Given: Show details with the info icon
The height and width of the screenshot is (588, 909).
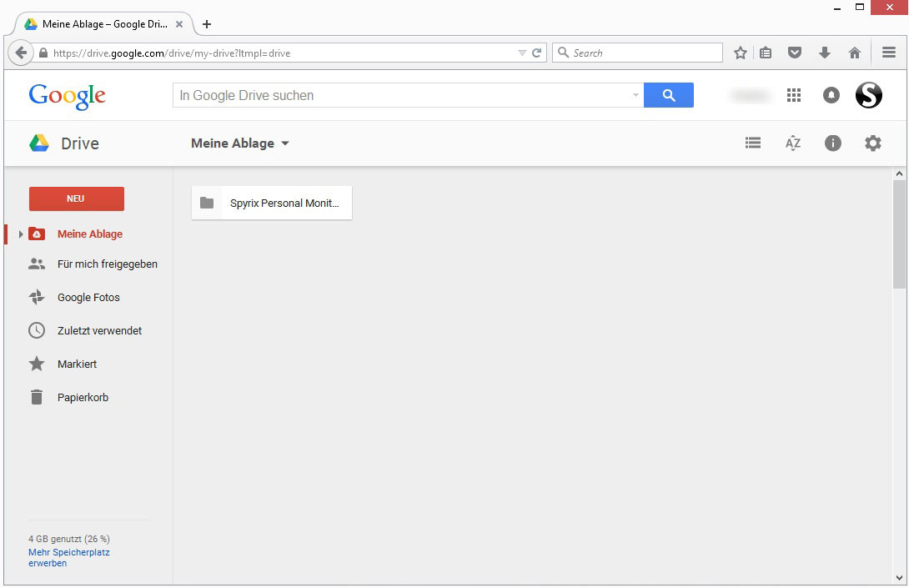Looking at the screenshot, I should [832, 143].
